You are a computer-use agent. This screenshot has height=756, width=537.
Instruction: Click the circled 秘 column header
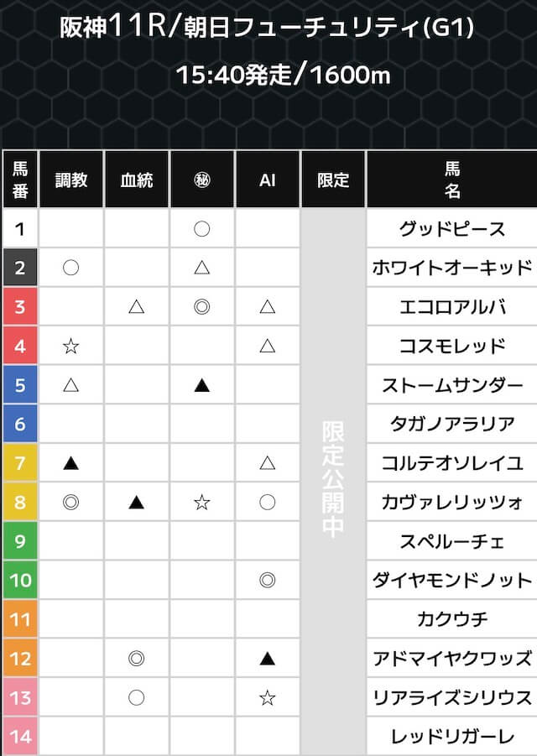coord(201,180)
